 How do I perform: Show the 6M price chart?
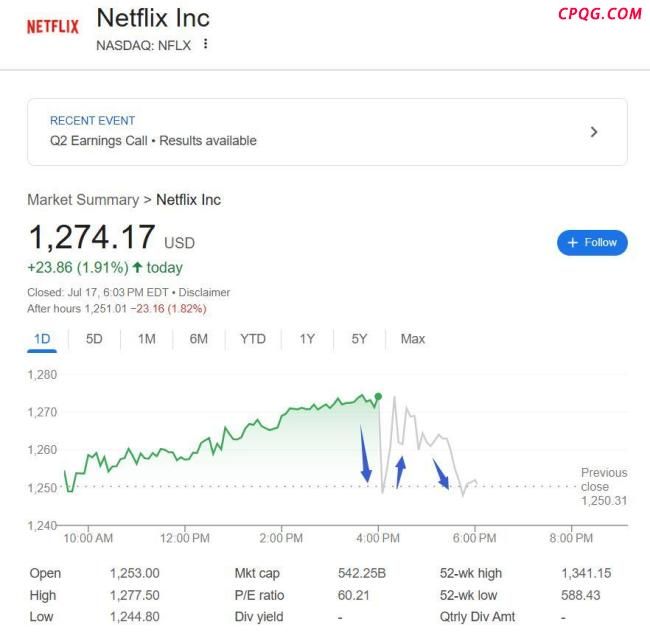point(199,339)
